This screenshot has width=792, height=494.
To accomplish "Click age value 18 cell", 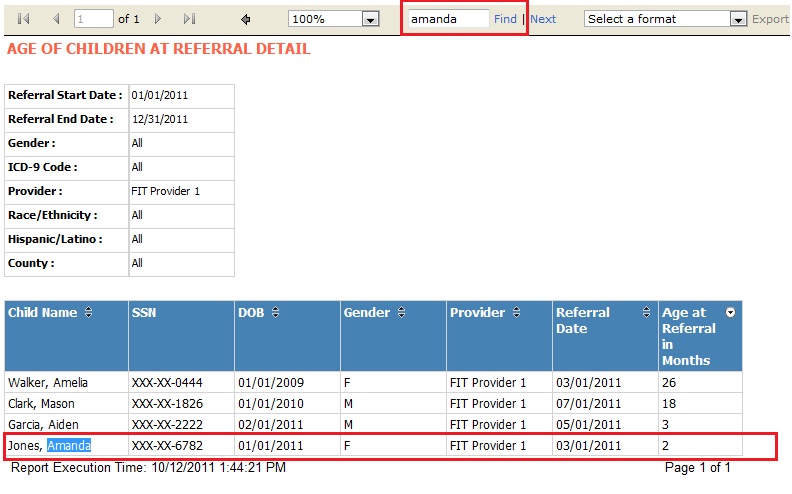I will click(x=701, y=404).
